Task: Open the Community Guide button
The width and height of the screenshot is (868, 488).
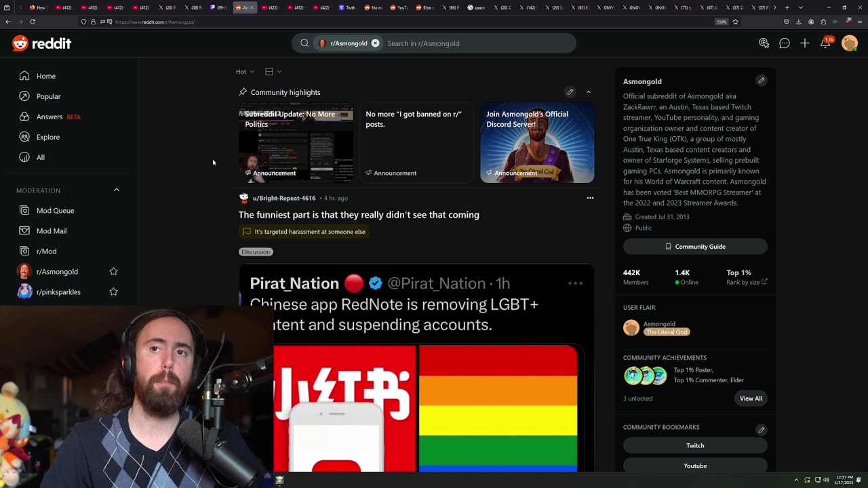Action: (695, 247)
